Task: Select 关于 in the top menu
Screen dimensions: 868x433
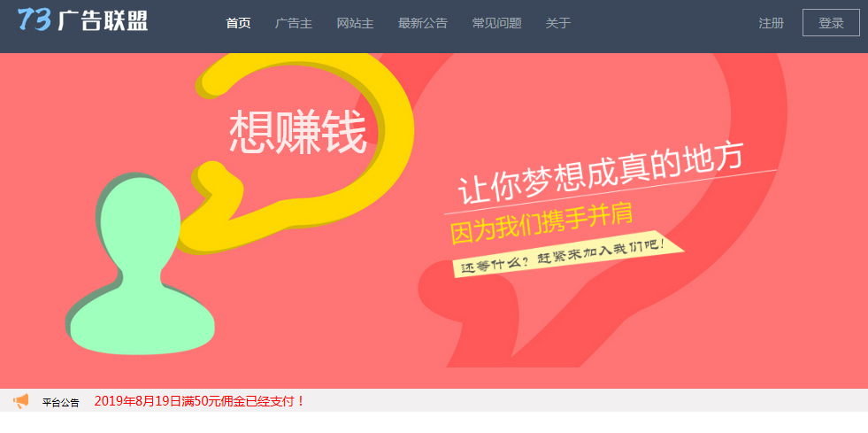Action: pyautogui.click(x=558, y=23)
